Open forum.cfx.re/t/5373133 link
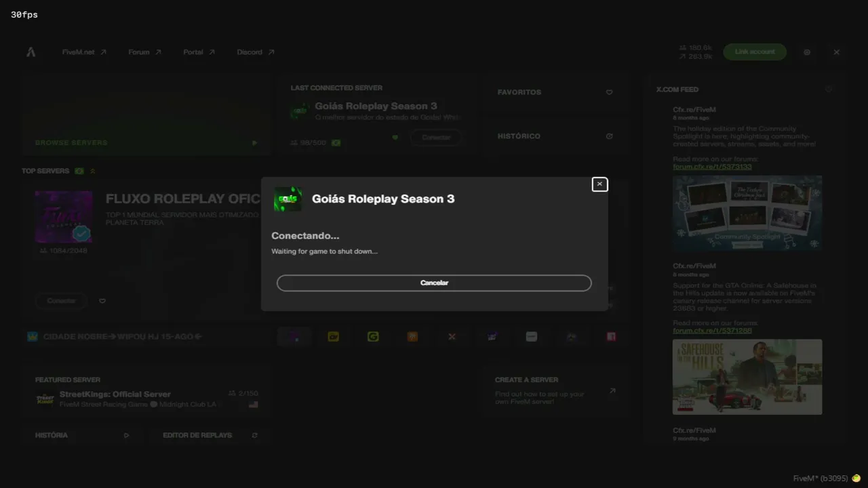The width and height of the screenshot is (868, 488). pyautogui.click(x=712, y=167)
